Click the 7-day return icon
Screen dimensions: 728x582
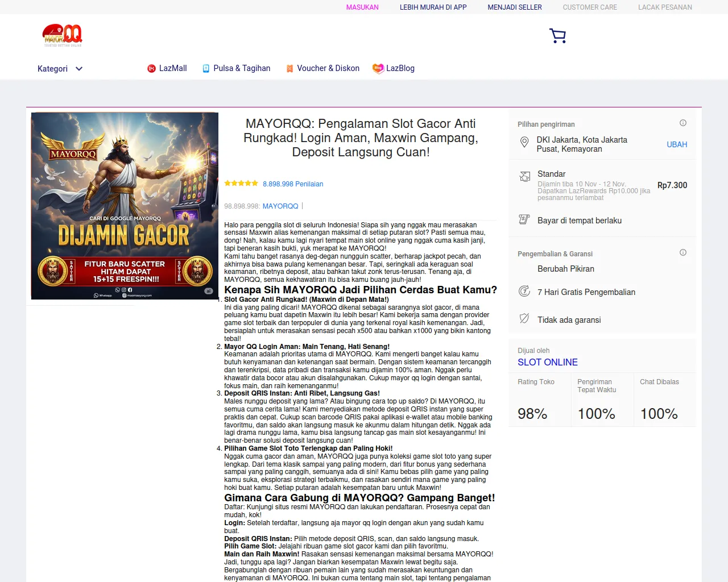pos(524,292)
